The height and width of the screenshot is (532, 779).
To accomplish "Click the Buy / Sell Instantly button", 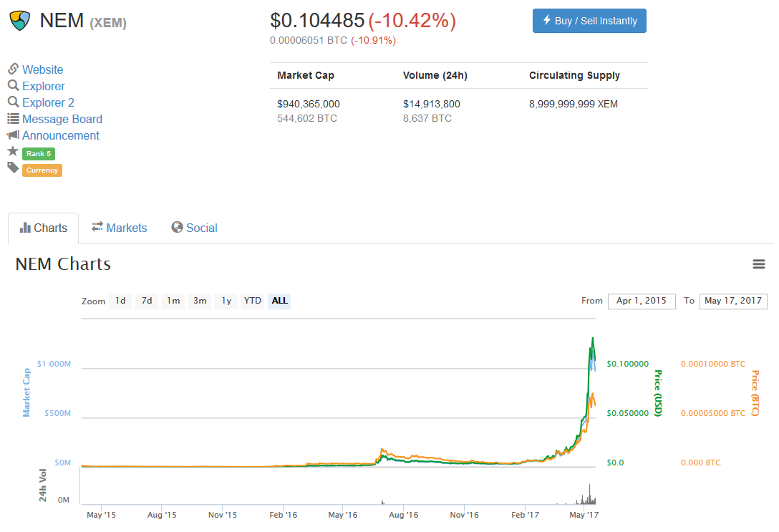I will pos(589,21).
